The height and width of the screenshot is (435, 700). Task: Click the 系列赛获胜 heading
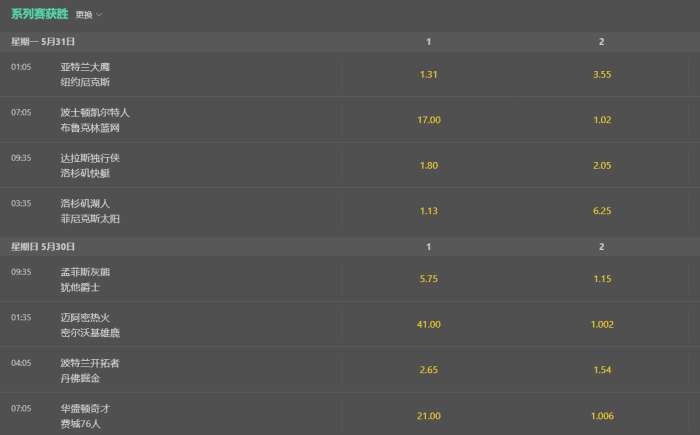click(x=39, y=15)
